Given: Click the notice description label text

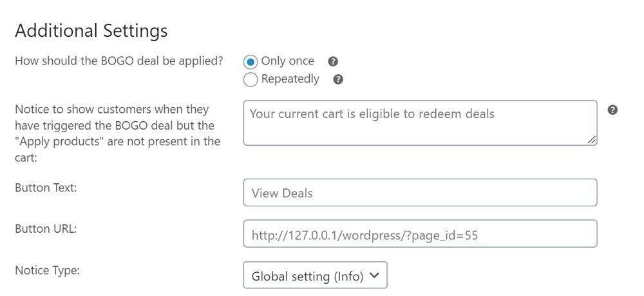Looking at the screenshot, I should (x=117, y=133).
